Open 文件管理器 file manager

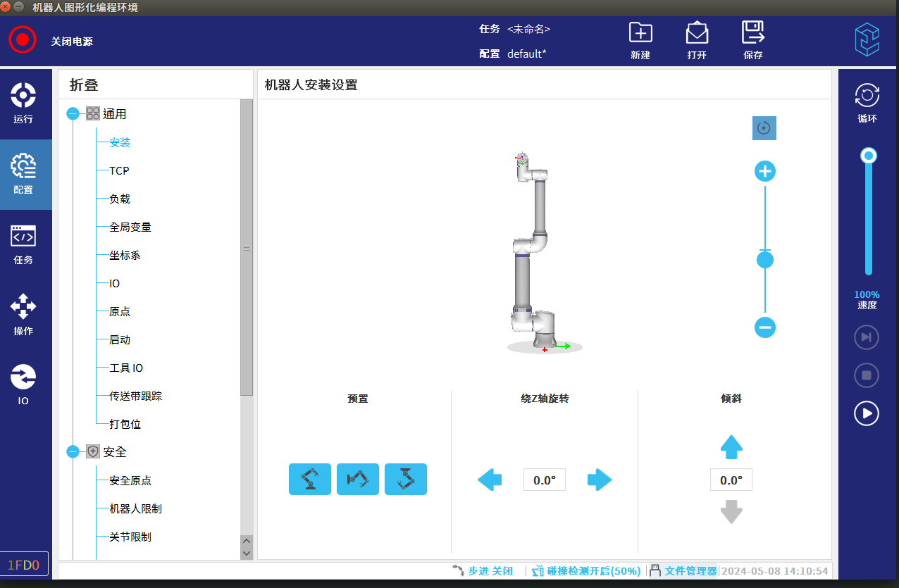tap(683, 571)
